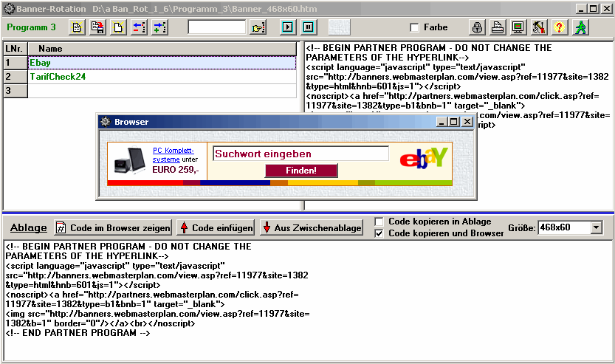Click the Browser window gear icon

click(105, 122)
